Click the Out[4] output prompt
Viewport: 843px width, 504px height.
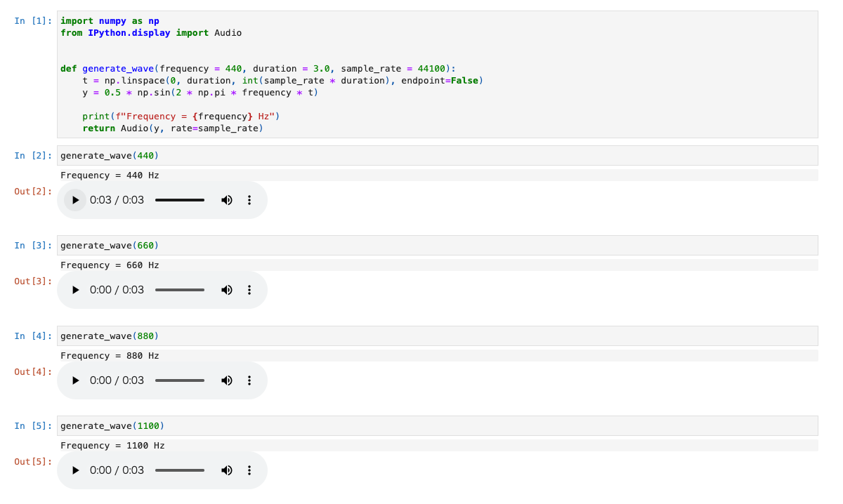coord(33,371)
